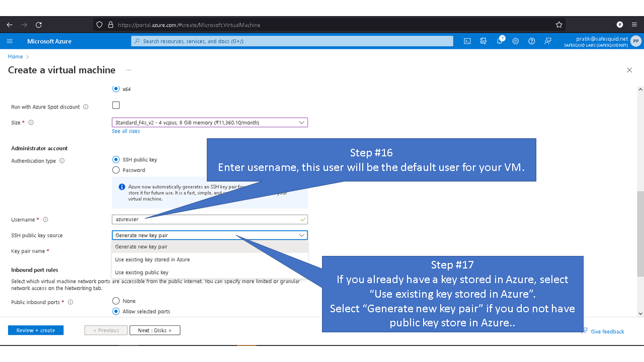This screenshot has height=362, width=644.
Task: Open the PP account avatar
Action: 636,41
